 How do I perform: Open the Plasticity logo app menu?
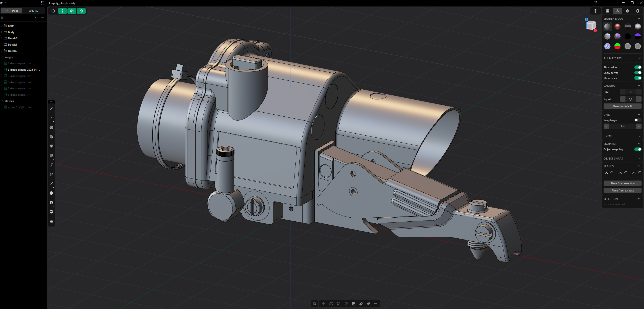click(x=3, y=3)
